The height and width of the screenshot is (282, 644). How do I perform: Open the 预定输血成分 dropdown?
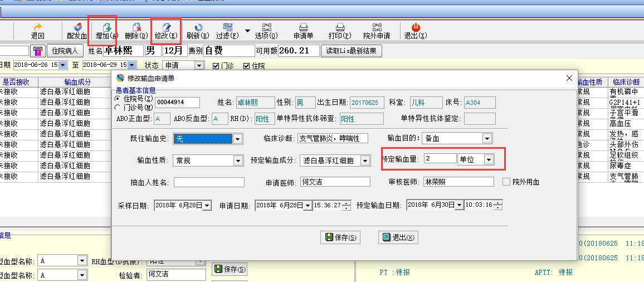[365, 161]
